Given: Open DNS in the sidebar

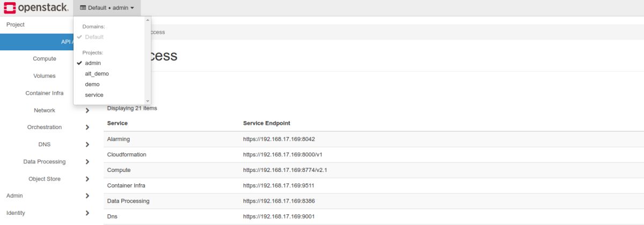Looking at the screenshot, I should (x=45, y=145).
